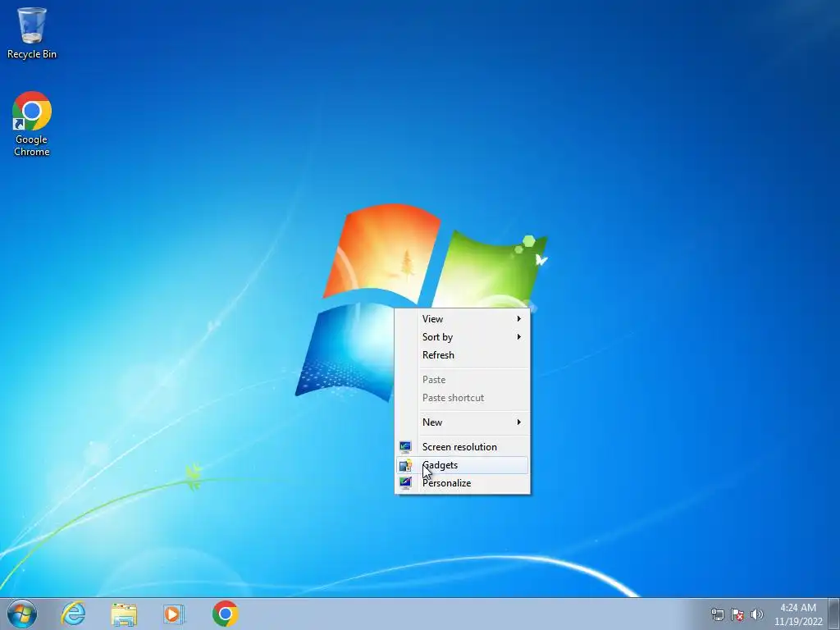Click the Sort by submenu arrow

[x=518, y=337]
